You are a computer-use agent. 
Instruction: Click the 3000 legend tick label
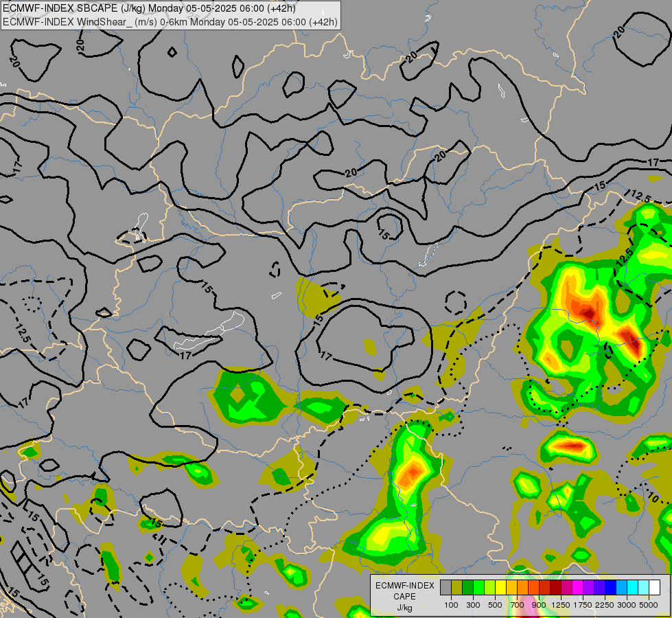(627, 605)
